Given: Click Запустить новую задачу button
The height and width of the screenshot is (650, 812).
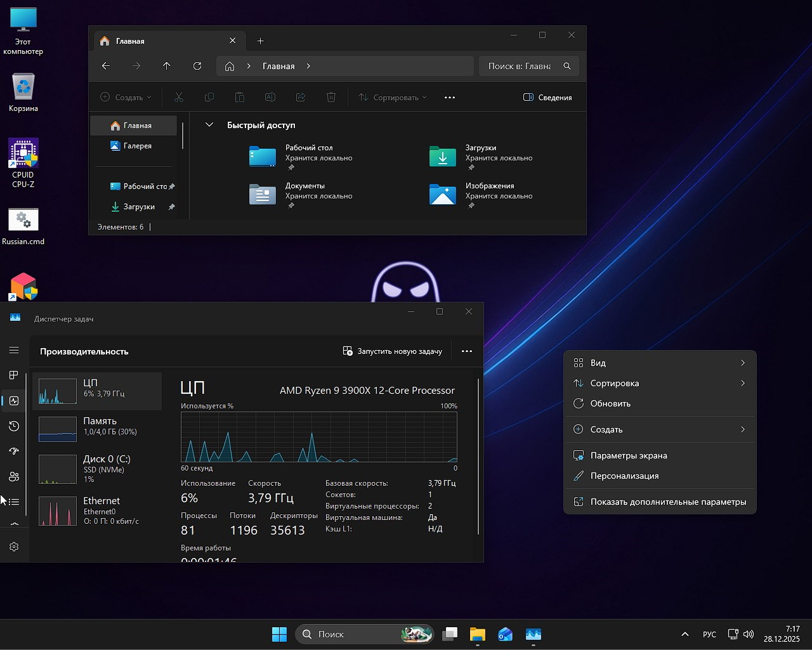Looking at the screenshot, I should click(393, 351).
